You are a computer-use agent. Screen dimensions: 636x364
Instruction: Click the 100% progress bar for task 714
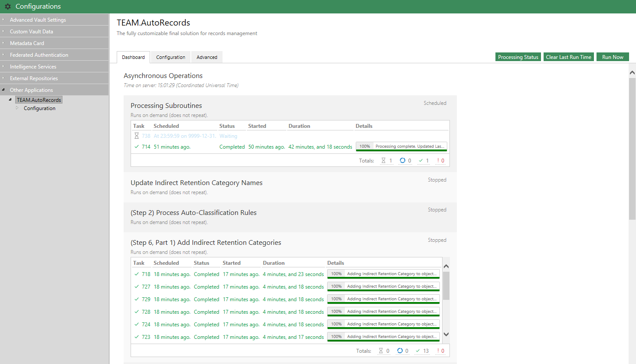coord(401,147)
